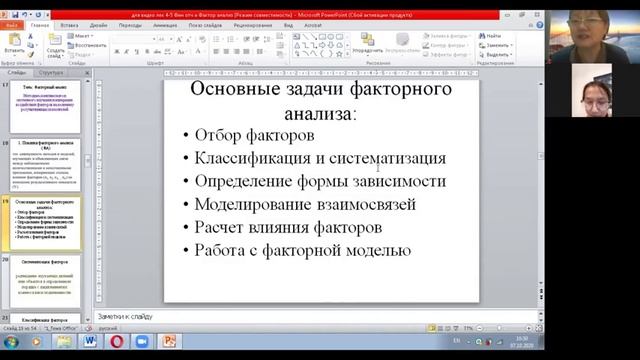This screenshot has height=360, width=640.
Task: Toggle align text left
Action: 216,52
